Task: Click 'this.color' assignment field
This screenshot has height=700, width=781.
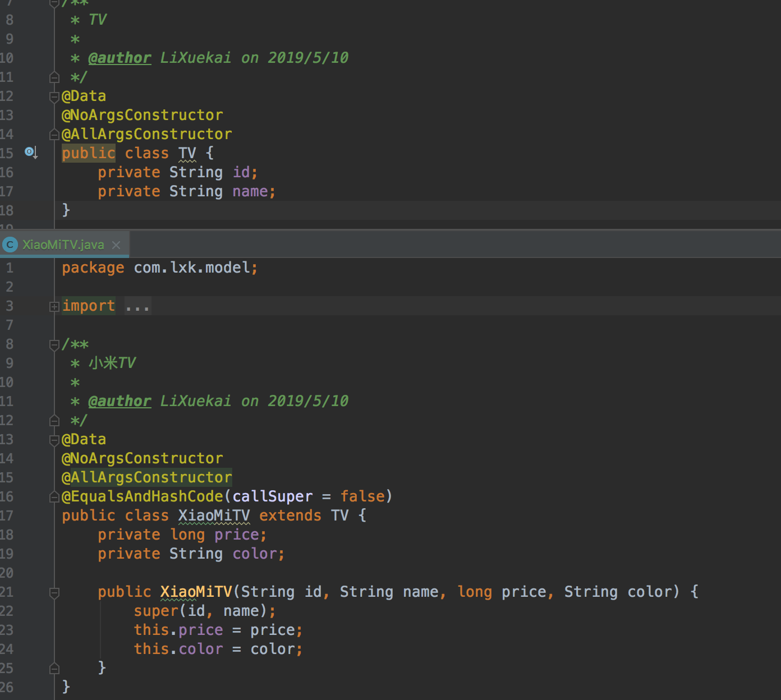Action: click(178, 649)
